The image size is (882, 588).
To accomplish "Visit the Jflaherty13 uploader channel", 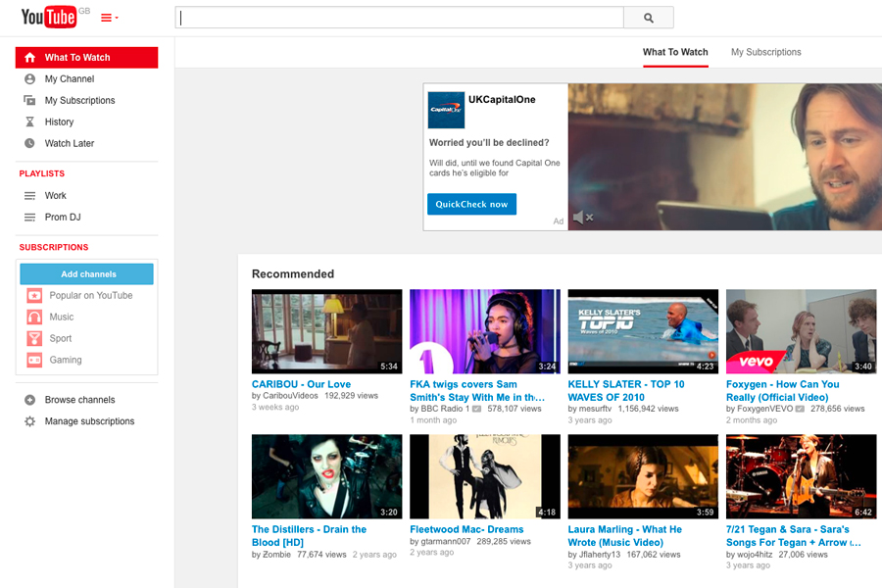I will coord(600,555).
